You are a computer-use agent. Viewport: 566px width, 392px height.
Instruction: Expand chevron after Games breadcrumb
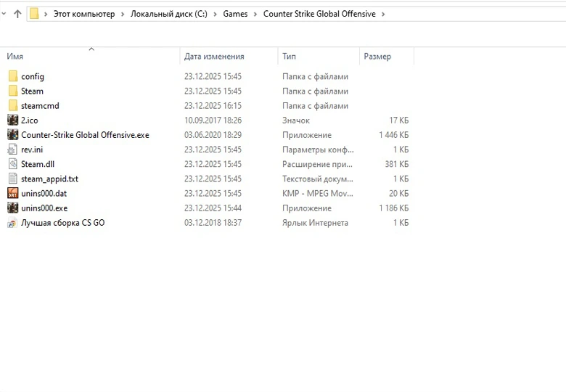coord(255,14)
